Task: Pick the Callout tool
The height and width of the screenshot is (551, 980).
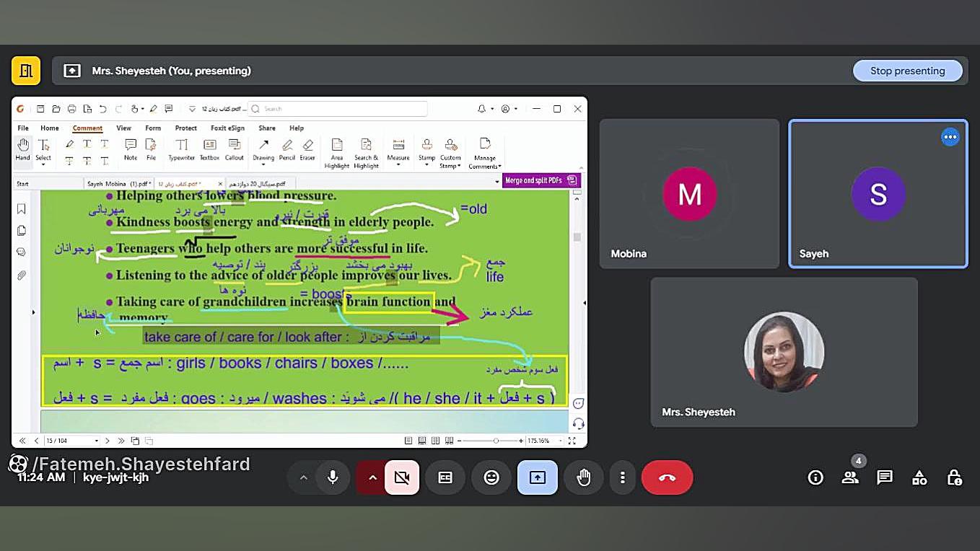Action: click(235, 149)
